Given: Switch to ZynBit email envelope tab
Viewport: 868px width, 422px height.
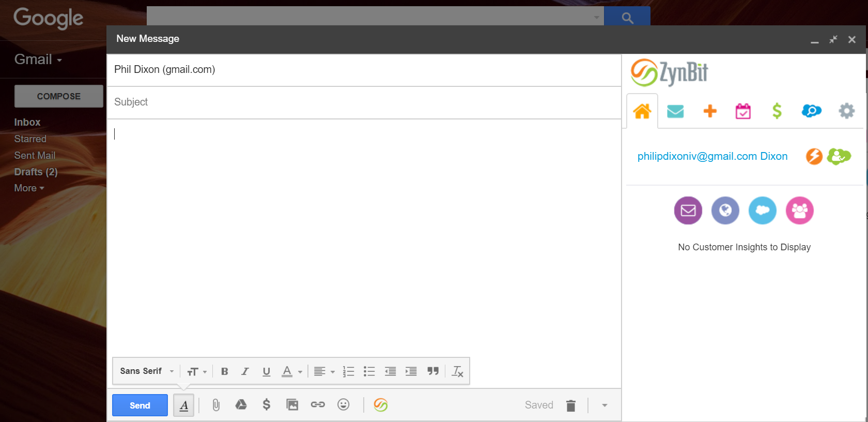Looking at the screenshot, I should click(675, 111).
